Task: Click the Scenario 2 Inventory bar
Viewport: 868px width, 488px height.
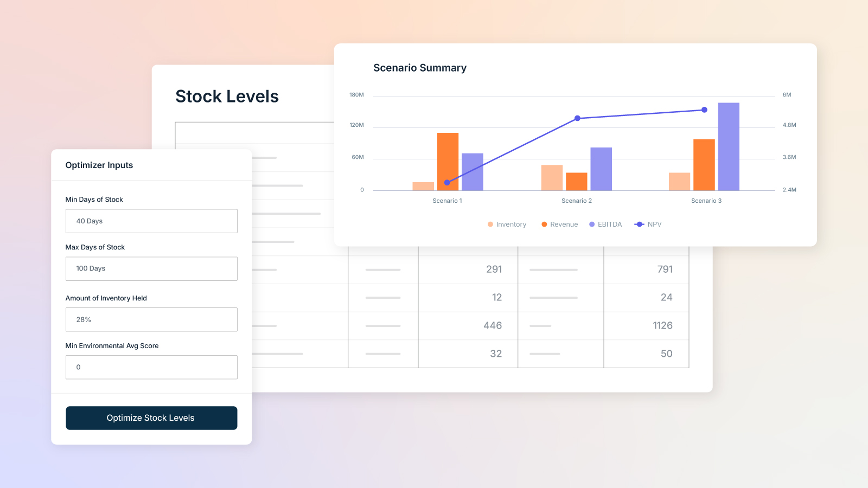Action: point(552,178)
